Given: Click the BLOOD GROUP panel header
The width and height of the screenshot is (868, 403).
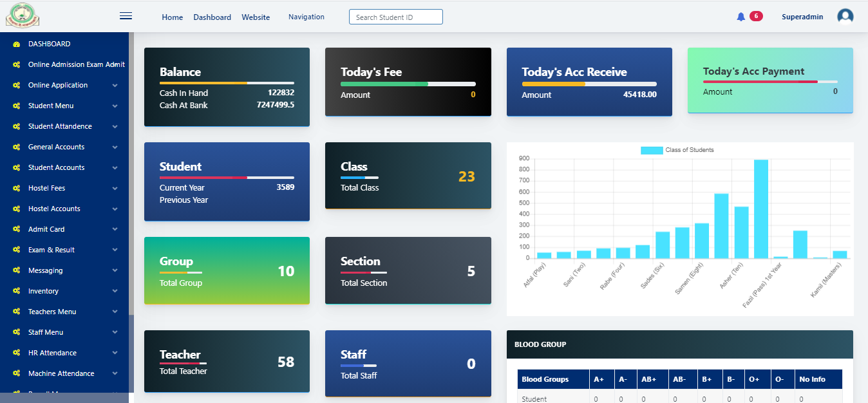Looking at the screenshot, I should [680, 344].
